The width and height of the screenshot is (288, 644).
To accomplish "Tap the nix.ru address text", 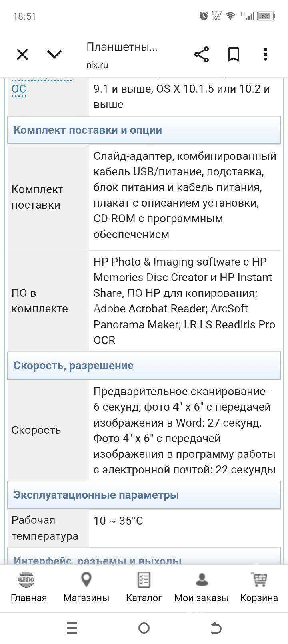I will pos(97,65).
